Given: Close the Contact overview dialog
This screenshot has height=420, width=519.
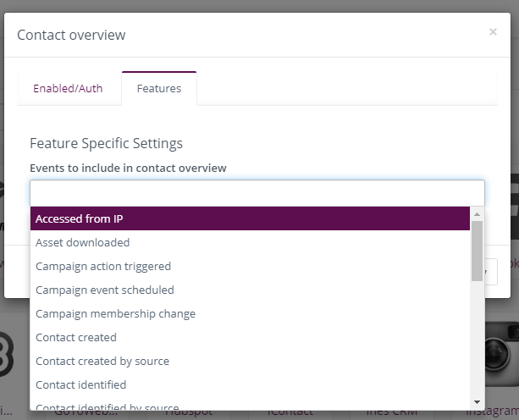Looking at the screenshot, I should [x=493, y=32].
